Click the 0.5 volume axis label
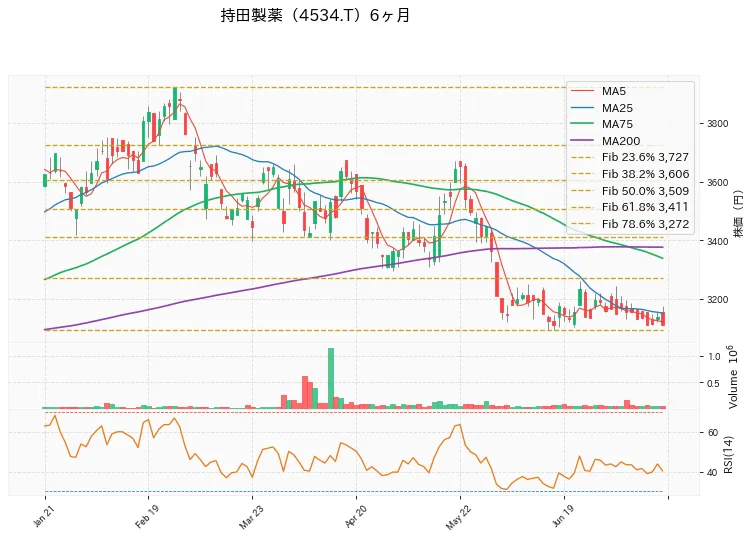Image resolution: width=752 pixels, height=539 pixels. click(714, 384)
